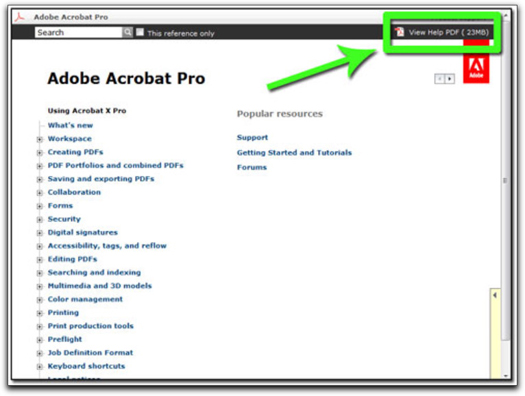Image resolution: width=525 pixels, height=396 pixels.
Task: Open the Collaboration topic link
Action: pos(74,192)
